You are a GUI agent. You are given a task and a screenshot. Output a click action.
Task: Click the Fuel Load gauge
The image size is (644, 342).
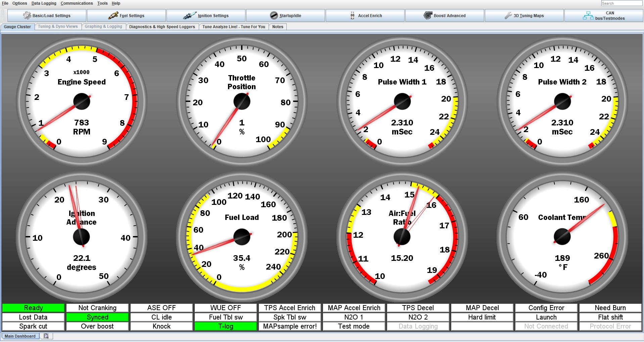(242, 237)
